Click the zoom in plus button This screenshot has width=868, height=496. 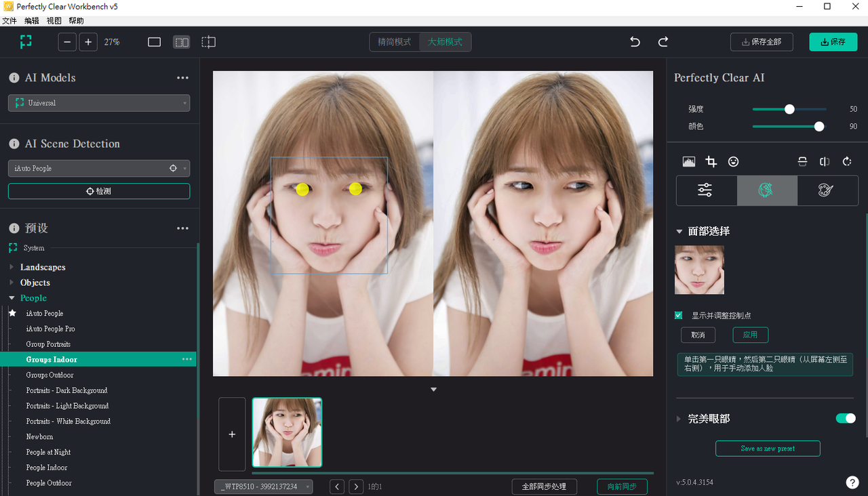point(88,42)
